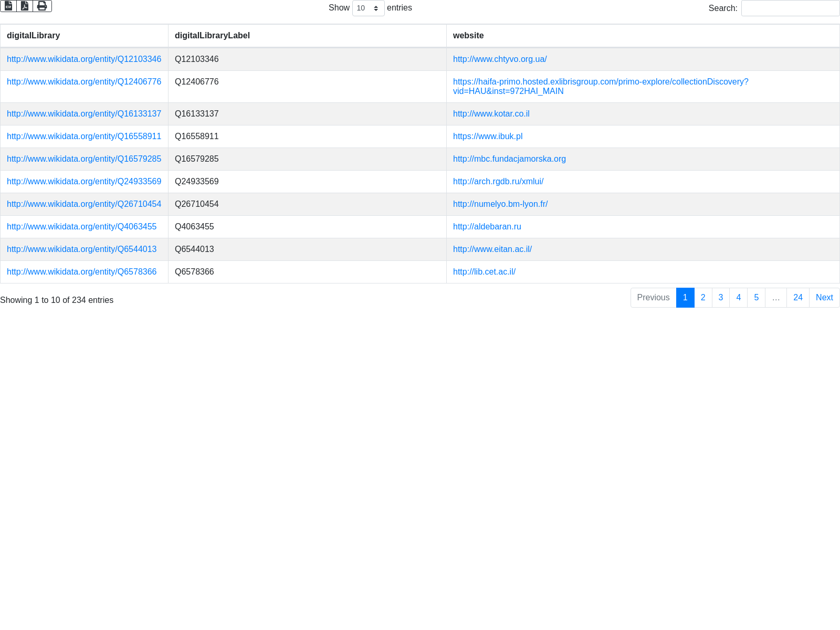Go to page 3 of results
The width and height of the screenshot is (840, 630).
[721, 298]
